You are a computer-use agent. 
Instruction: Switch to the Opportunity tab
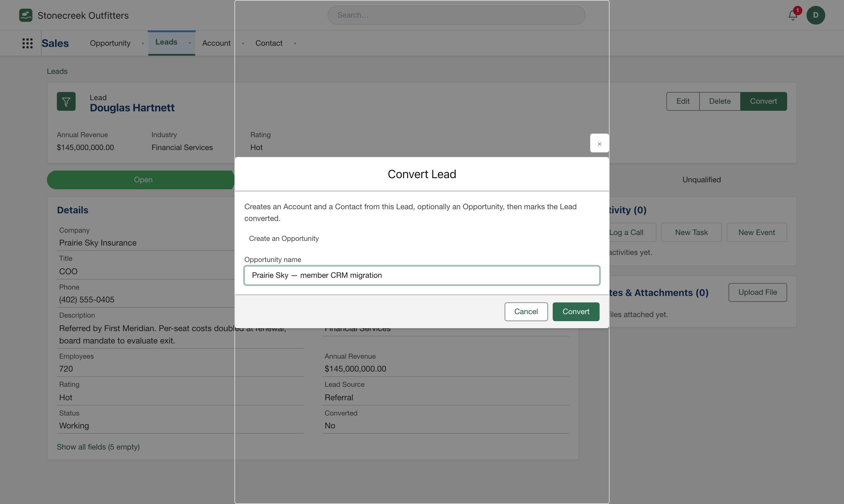point(110,43)
